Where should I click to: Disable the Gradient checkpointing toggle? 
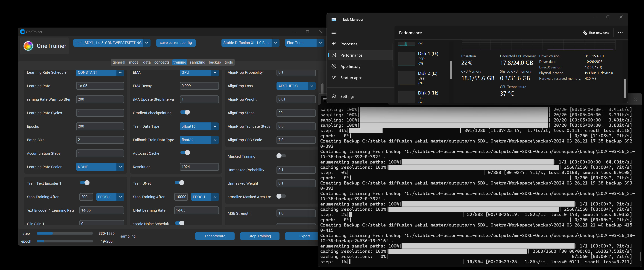tap(185, 112)
